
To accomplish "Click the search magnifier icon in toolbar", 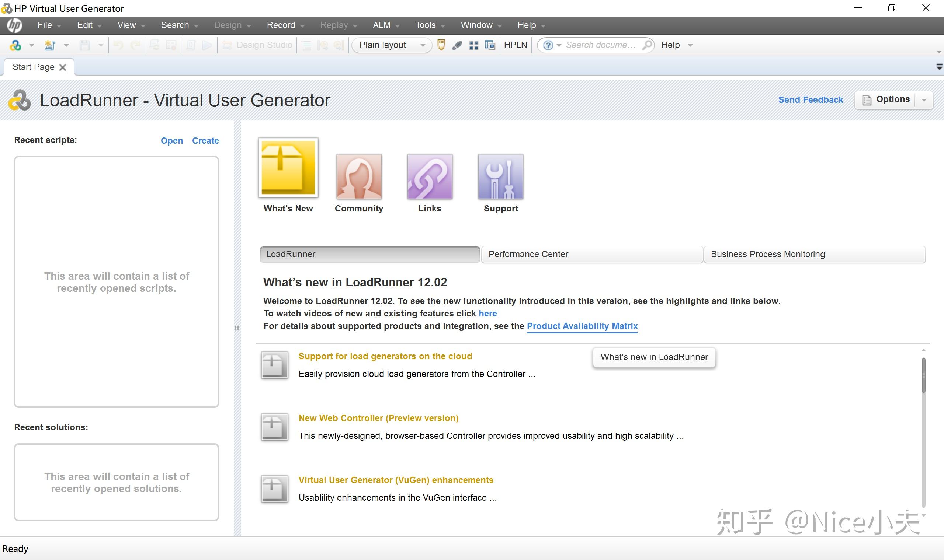I will pos(647,45).
